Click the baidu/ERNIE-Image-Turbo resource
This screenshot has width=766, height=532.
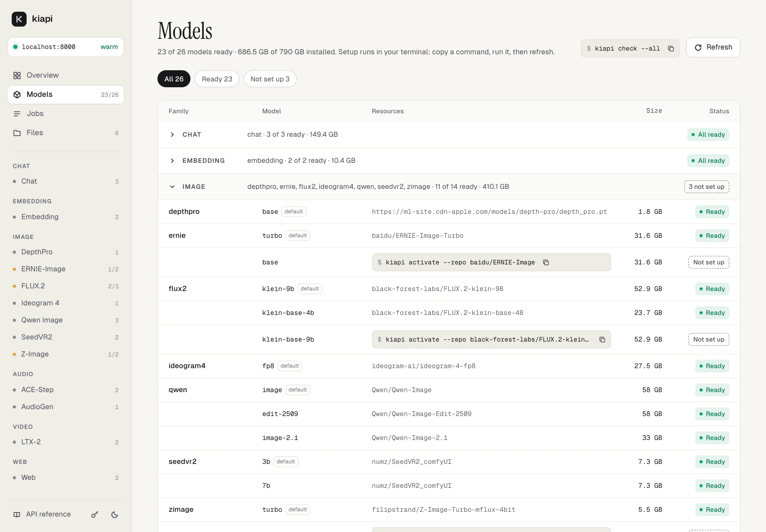(418, 236)
